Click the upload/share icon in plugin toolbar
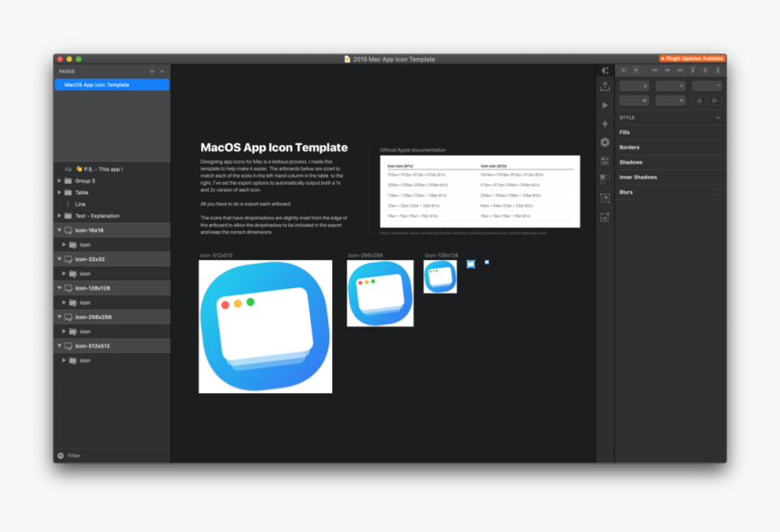 point(605,86)
